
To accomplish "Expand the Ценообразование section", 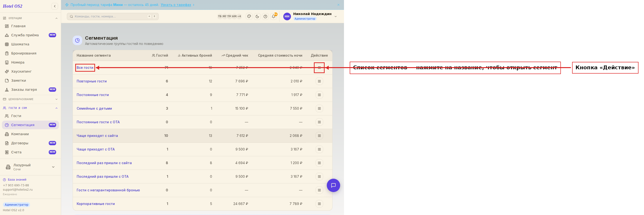I will 57,99.
